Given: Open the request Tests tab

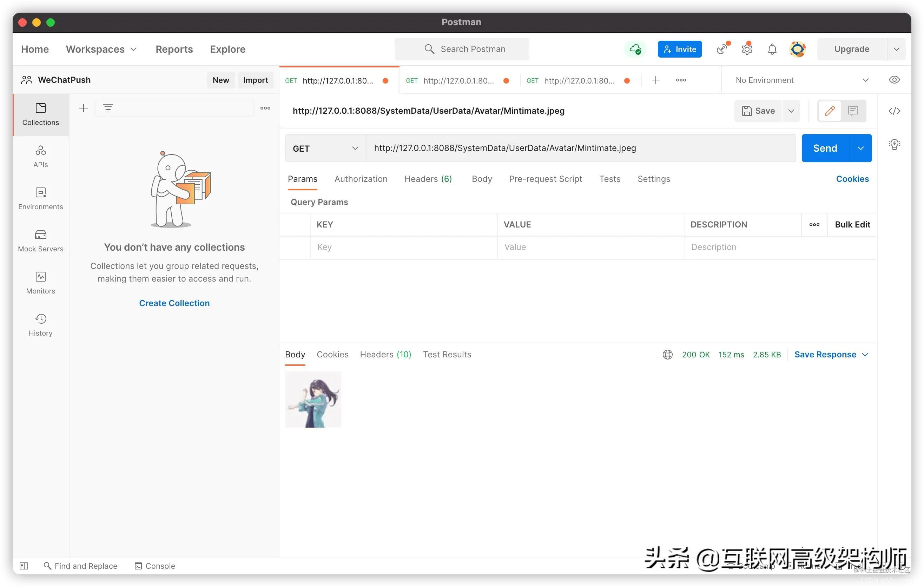Looking at the screenshot, I should (x=610, y=179).
